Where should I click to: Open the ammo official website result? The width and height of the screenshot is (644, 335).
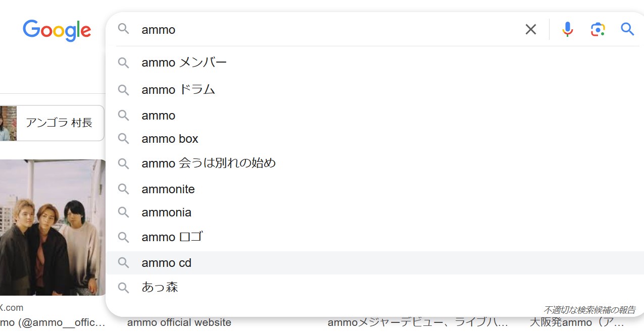click(179, 322)
